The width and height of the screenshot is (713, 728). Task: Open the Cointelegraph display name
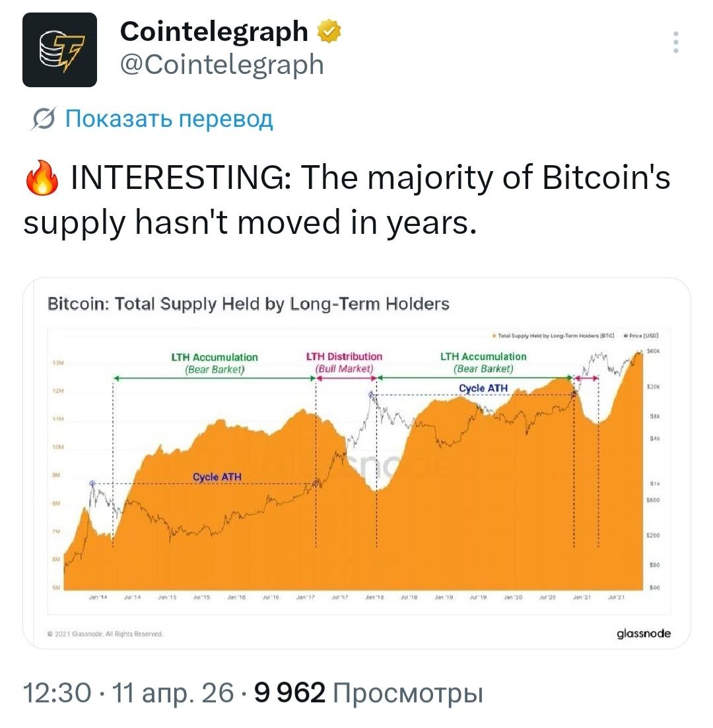214,31
